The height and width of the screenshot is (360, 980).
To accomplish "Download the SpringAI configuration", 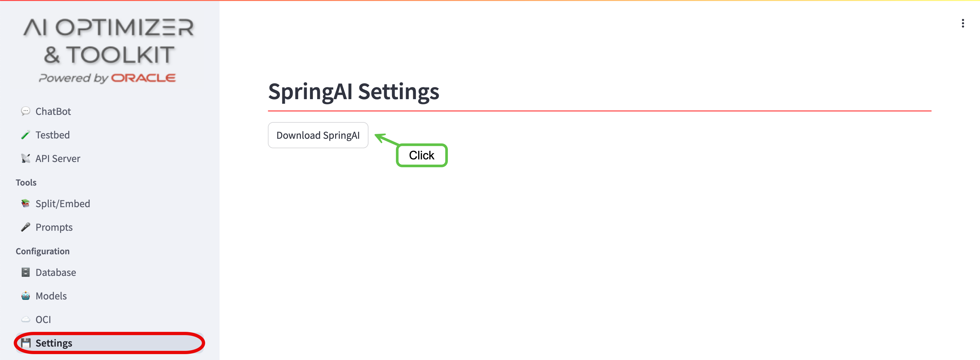I will 318,135.
